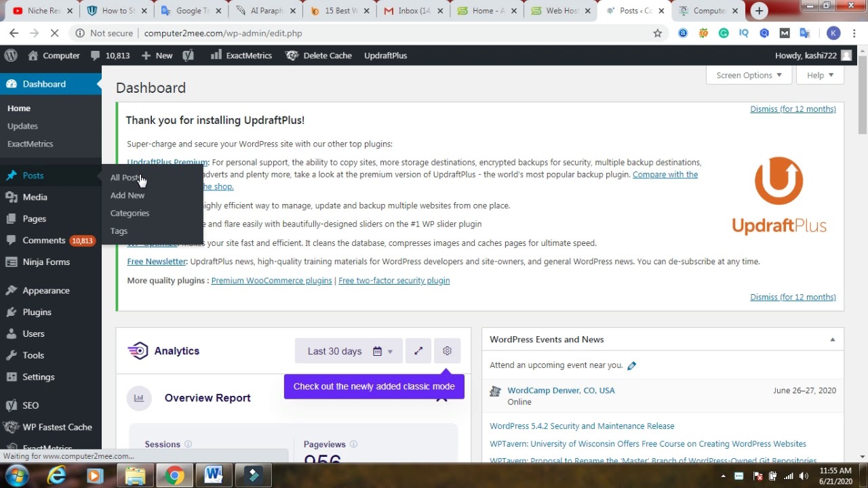Viewport: 868px width, 488px height.
Task: Click the volume icon in system tray
Action: (x=804, y=476)
